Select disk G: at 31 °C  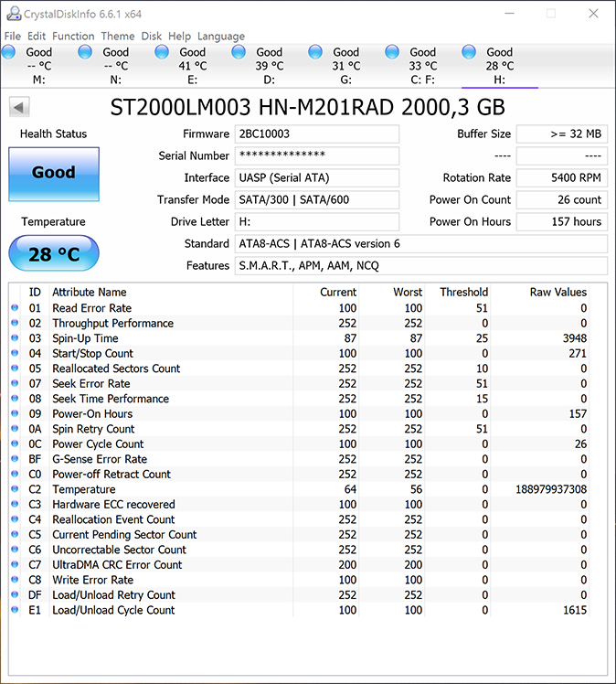345,66
